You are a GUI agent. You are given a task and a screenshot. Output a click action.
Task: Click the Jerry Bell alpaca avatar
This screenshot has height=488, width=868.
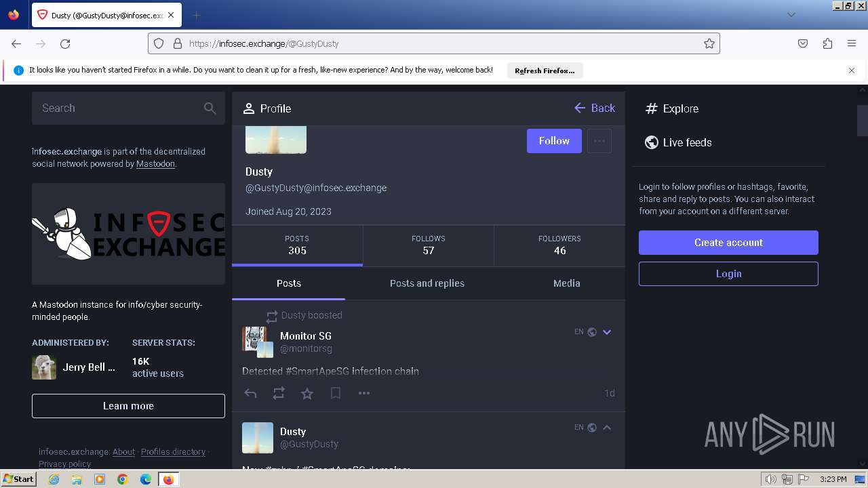tap(44, 367)
